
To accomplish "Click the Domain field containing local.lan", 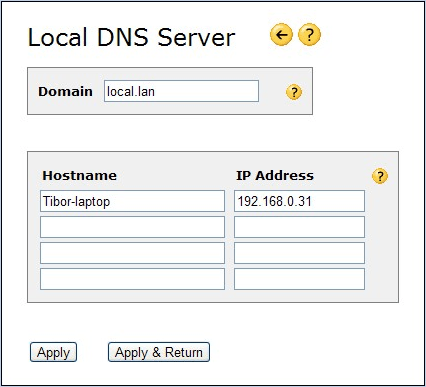I will [181, 91].
